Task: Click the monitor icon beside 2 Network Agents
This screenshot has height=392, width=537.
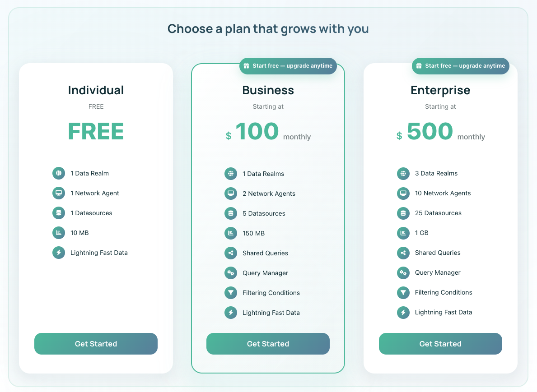Action: pyautogui.click(x=231, y=194)
